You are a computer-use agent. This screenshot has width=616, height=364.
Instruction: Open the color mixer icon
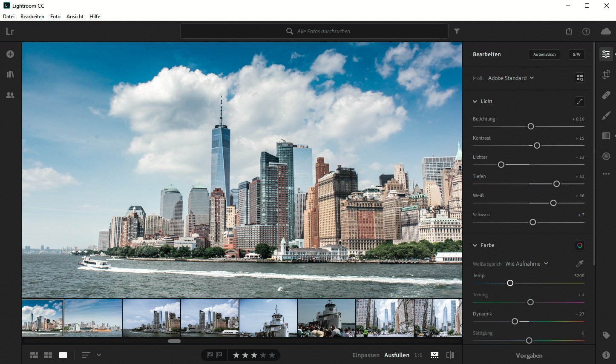pyautogui.click(x=579, y=245)
